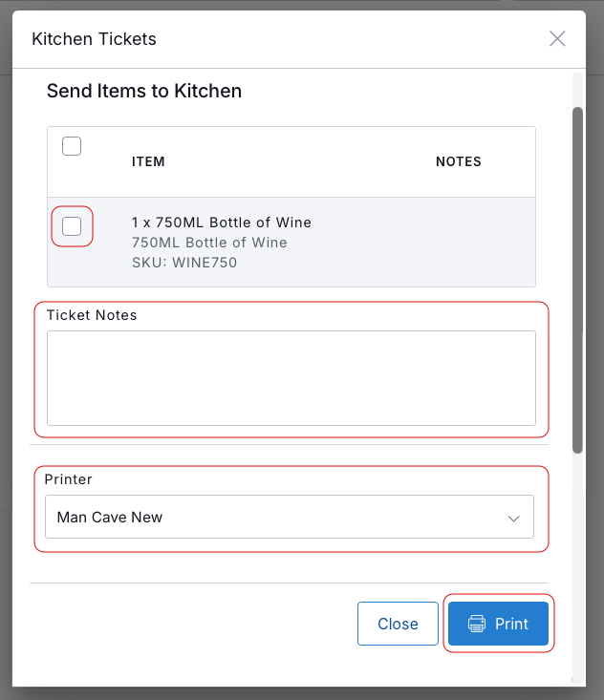
Task: Click the Send Items to Kitchen heading
Action: pos(144,91)
